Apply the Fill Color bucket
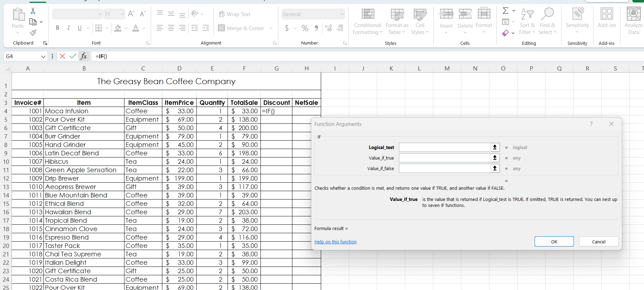This screenshot has width=644, height=290. [118, 28]
